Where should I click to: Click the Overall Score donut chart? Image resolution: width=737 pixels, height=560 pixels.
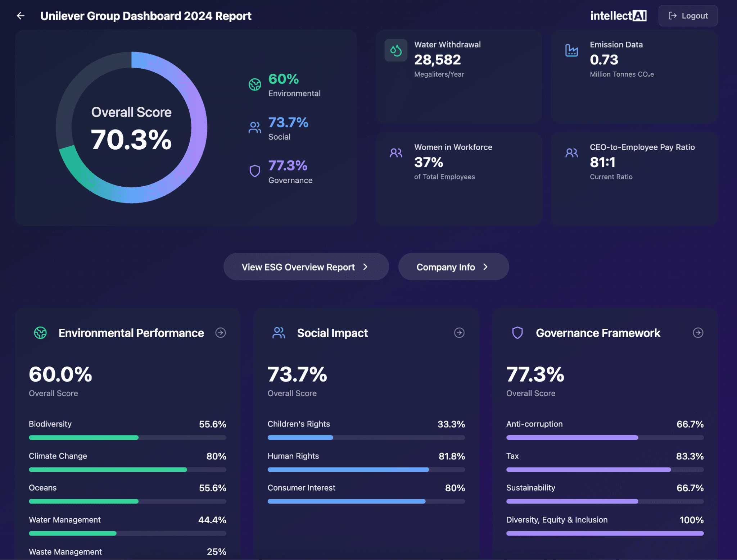point(132,128)
